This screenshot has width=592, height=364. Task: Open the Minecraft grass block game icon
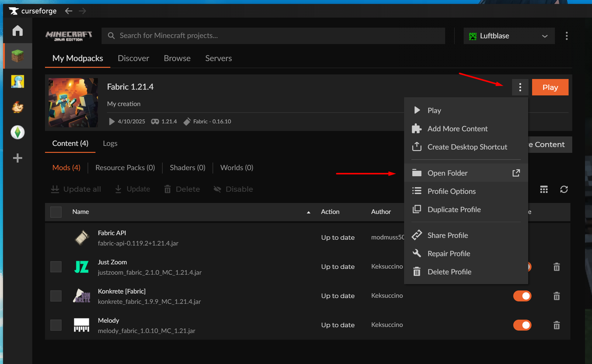18,56
